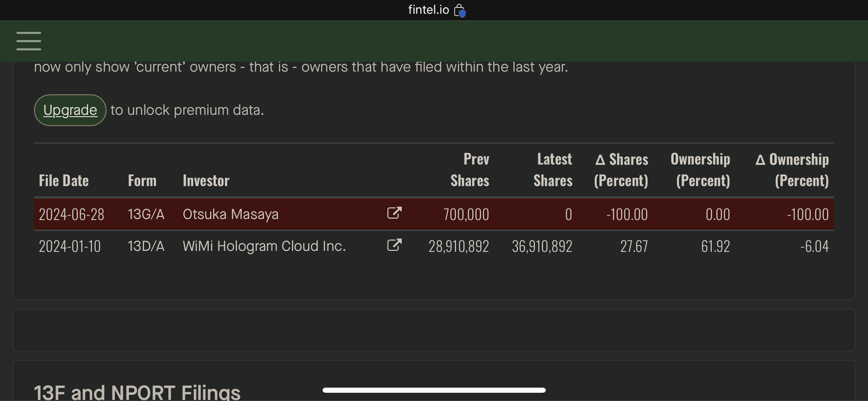The width and height of the screenshot is (868, 401).
Task: Select the 2024-01-10 file date cell
Action: coord(70,246)
